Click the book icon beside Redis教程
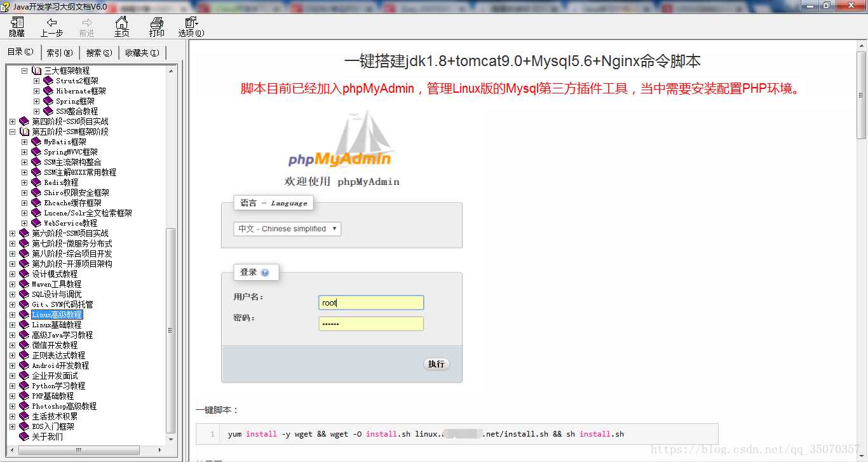The image size is (868, 462). [36, 182]
